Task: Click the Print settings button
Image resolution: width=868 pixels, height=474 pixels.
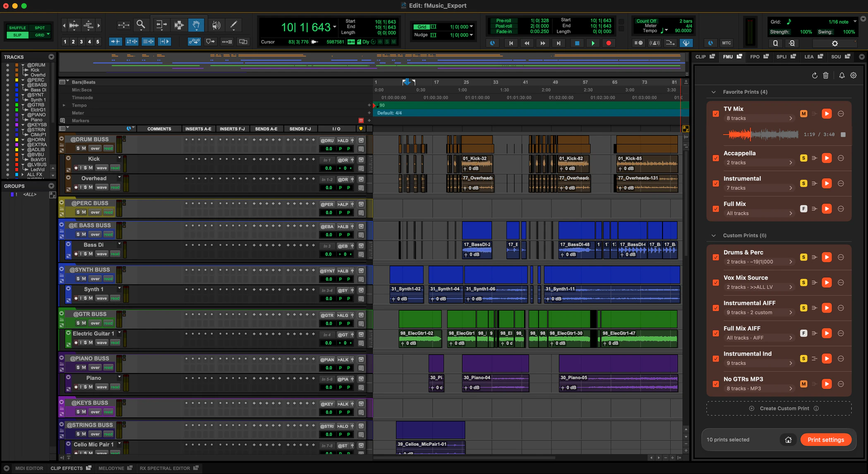Action: [x=825, y=440]
